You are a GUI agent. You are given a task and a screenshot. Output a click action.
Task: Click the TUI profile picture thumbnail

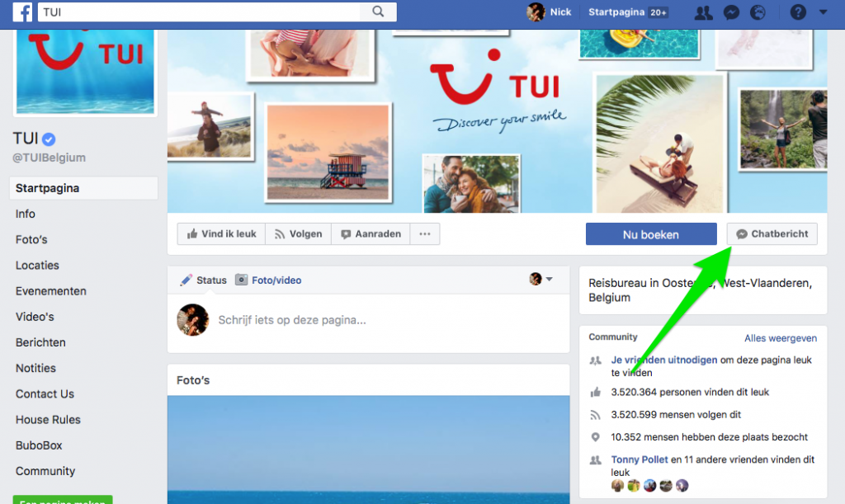pos(85,72)
